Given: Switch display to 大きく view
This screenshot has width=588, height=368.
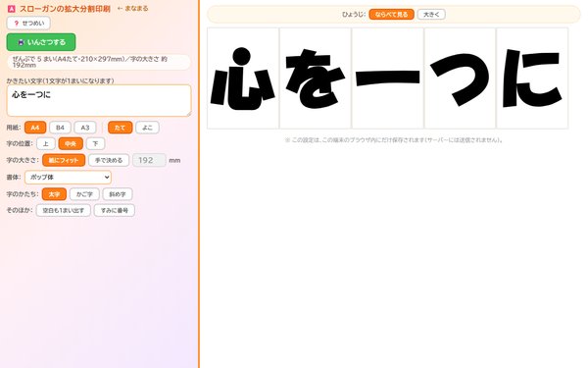Looking at the screenshot, I should 431,15.
